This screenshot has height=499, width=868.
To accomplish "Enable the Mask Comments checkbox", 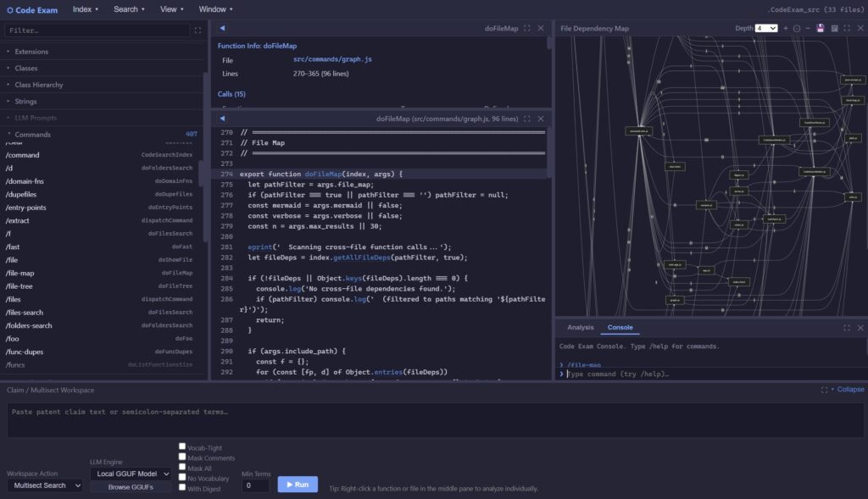I will [x=182, y=457].
